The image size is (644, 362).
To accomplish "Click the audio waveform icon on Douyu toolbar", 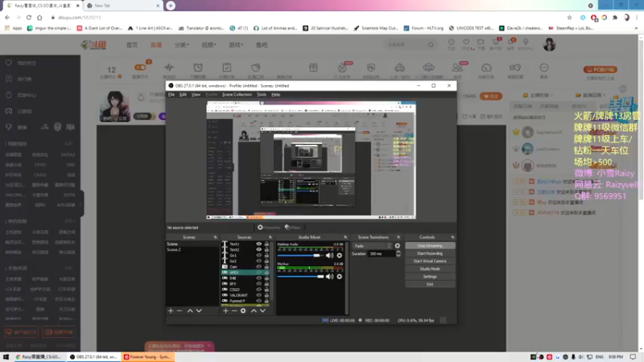I will pyautogui.click(x=169, y=68).
